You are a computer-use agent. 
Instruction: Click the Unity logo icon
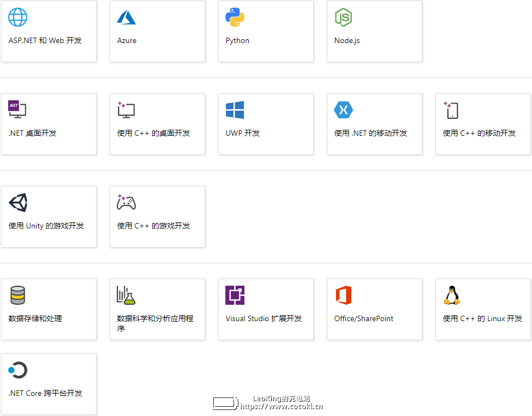(18, 202)
